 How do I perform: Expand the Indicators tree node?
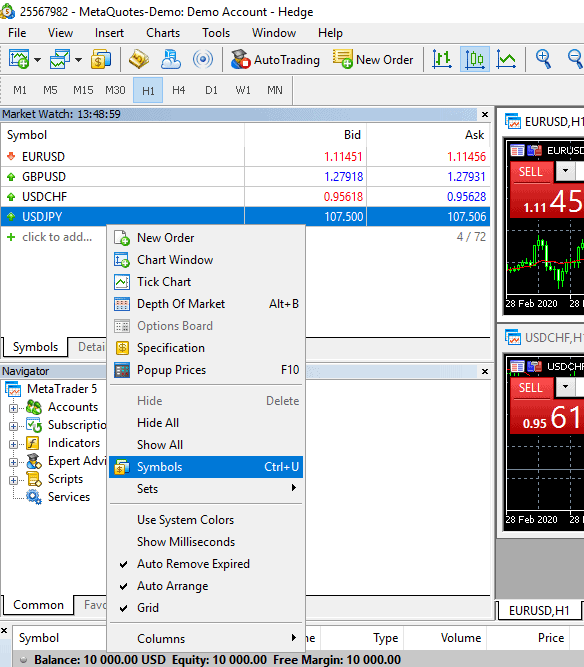[13, 444]
